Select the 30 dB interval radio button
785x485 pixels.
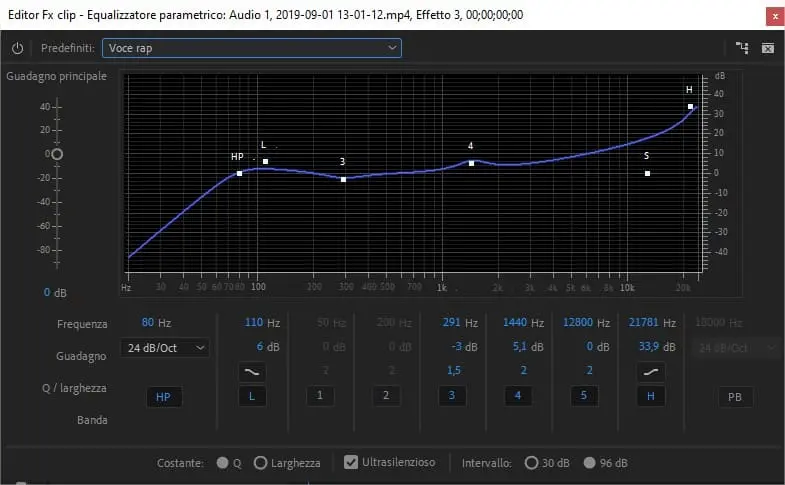531,463
